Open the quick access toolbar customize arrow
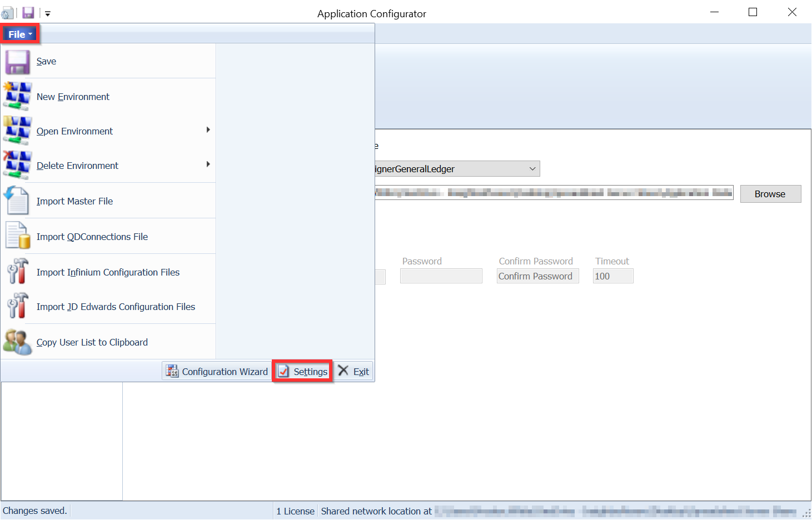Viewport: 812px width, 520px height. click(48, 13)
